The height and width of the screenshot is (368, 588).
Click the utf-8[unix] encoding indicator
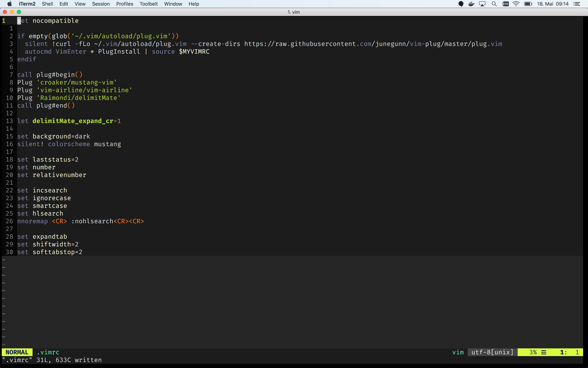click(492, 352)
